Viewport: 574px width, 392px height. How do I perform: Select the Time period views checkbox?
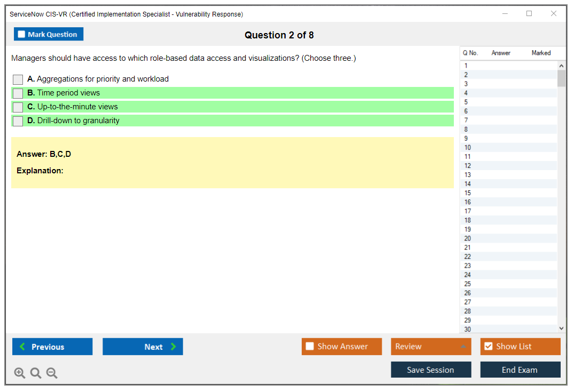click(x=18, y=93)
